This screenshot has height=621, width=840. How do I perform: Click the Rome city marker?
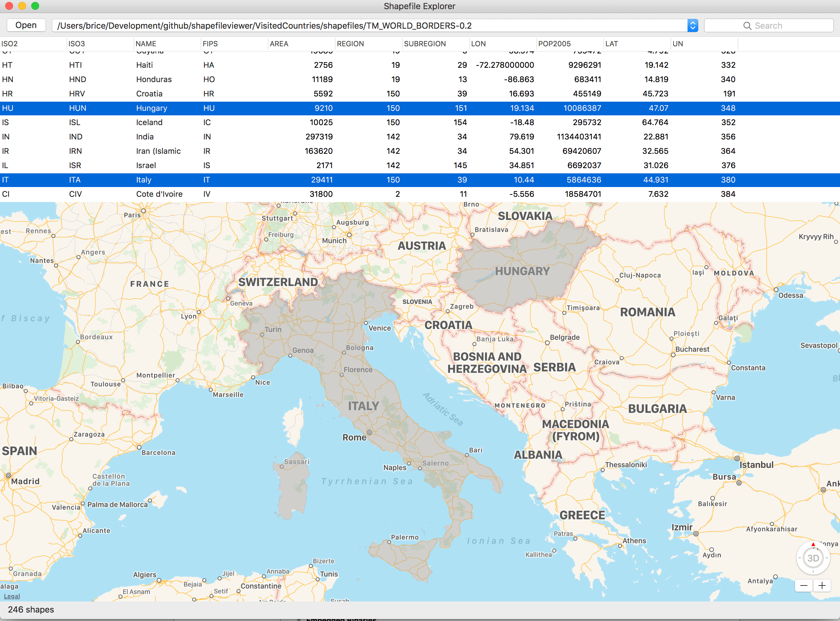coord(369,432)
